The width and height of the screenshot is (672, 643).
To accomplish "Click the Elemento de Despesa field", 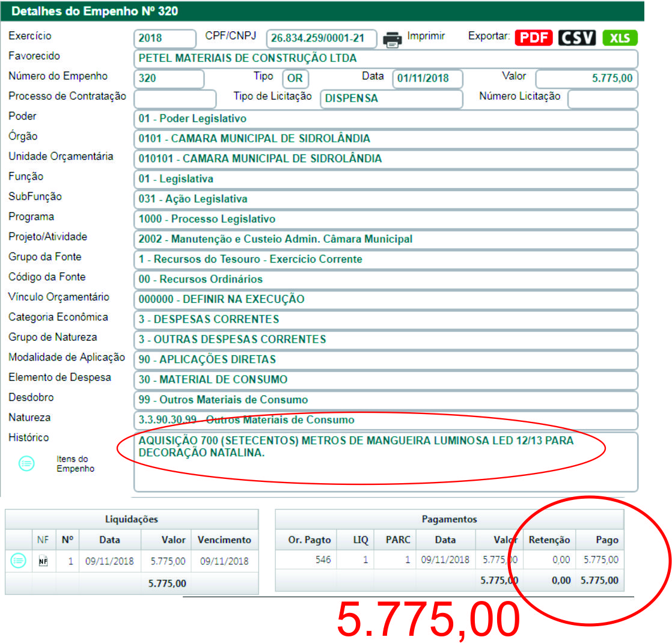I will point(385,380).
